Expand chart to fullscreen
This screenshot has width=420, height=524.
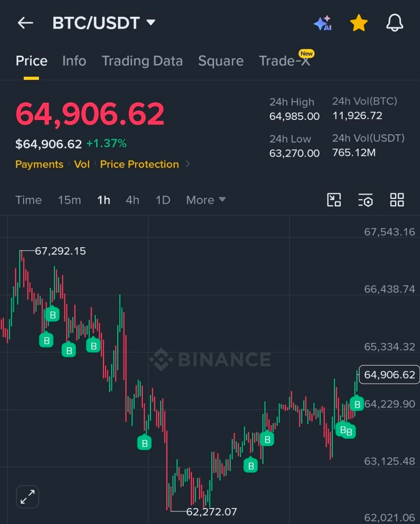tap(27, 497)
